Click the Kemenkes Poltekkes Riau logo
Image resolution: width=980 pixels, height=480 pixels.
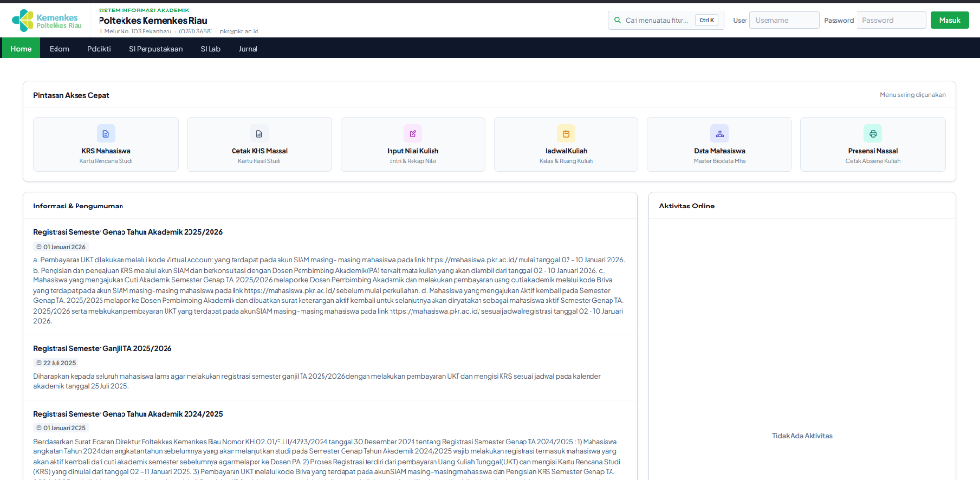49,20
